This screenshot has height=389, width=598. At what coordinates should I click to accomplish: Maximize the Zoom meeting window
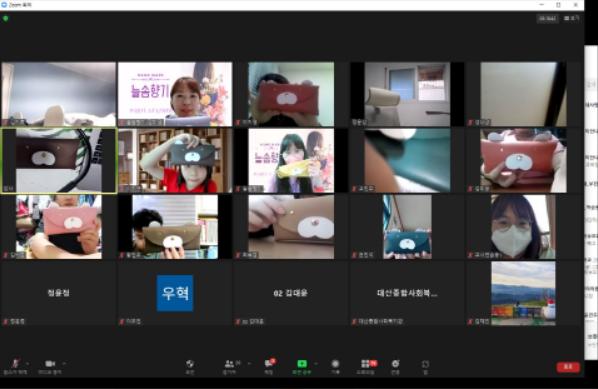[x=558, y=5]
